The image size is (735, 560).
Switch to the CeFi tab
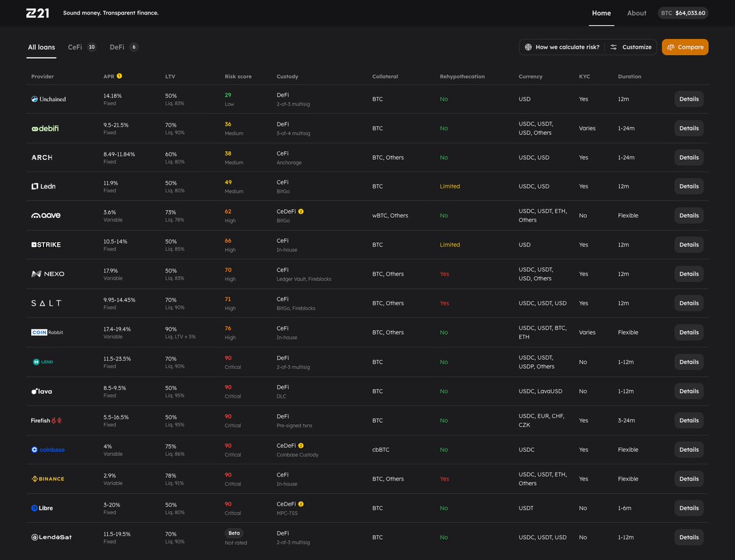click(82, 47)
